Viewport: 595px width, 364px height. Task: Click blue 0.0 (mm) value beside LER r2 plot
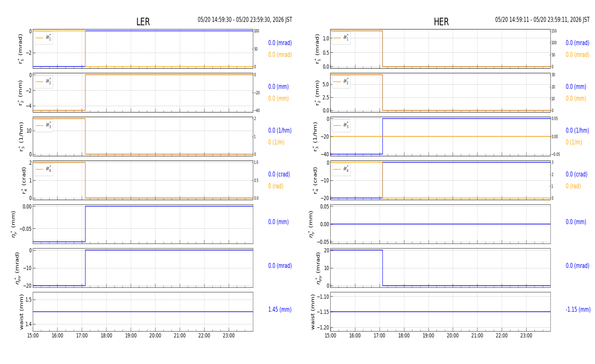pyautogui.click(x=279, y=87)
